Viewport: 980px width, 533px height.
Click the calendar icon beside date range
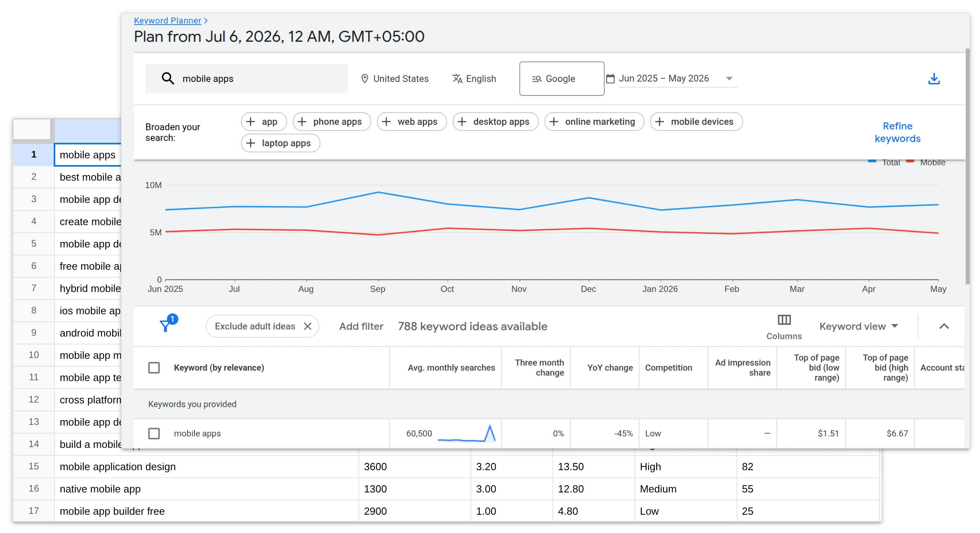click(x=610, y=79)
